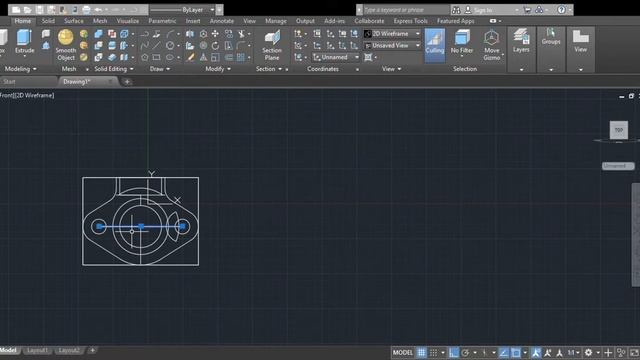Viewport: 640px width, 360px height.
Task: Add a new drawing tab with plus
Action: (127, 82)
